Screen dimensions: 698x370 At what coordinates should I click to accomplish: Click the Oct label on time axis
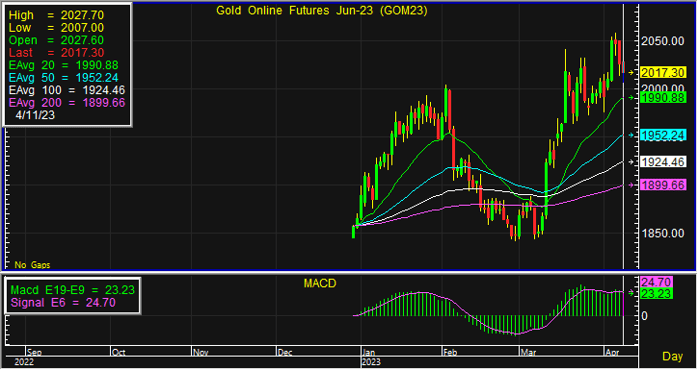118,352
